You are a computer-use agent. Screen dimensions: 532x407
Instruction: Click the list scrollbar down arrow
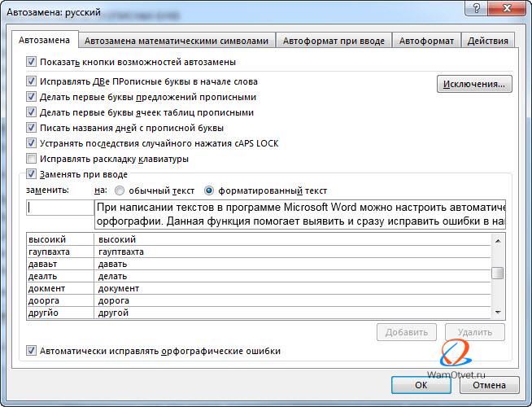tap(498, 312)
